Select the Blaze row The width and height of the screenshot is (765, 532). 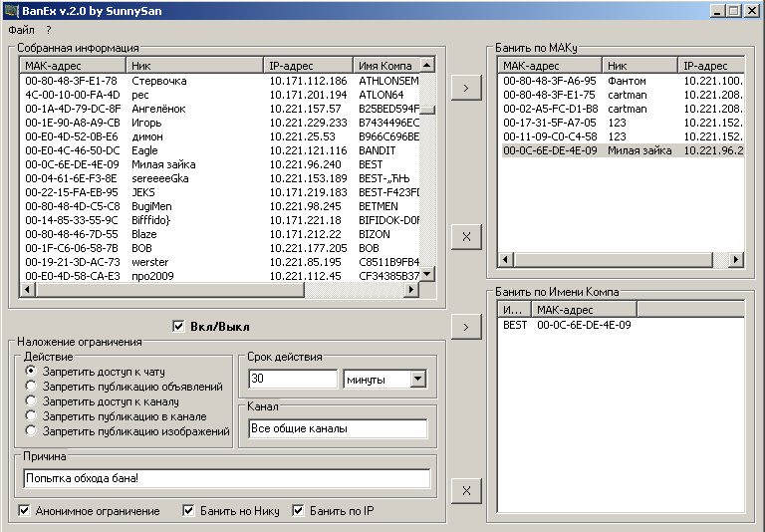pos(219,234)
